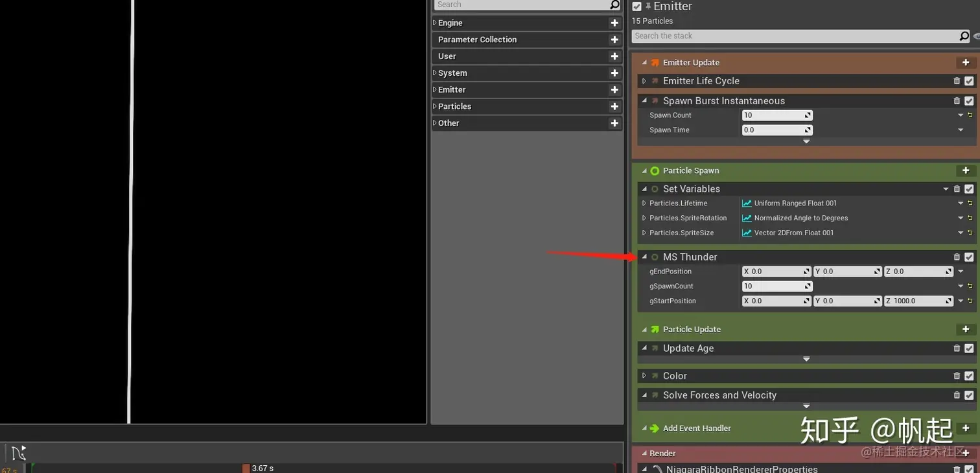Click the timeline playhead at 3.67 s
The image size is (980, 473).
246,468
